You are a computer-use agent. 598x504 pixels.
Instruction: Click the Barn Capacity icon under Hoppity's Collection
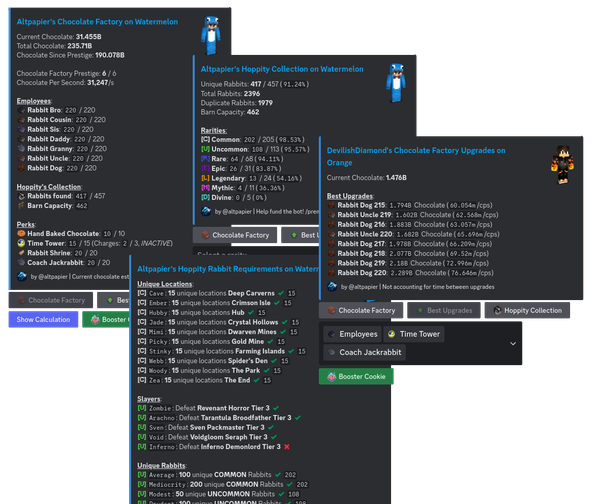(x=21, y=205)
